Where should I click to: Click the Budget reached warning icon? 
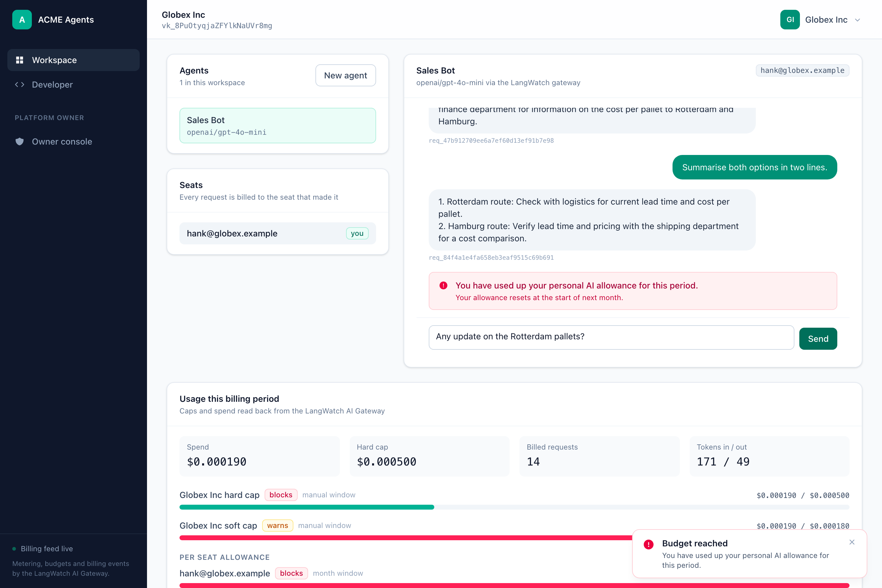click(x=648, y=544)
